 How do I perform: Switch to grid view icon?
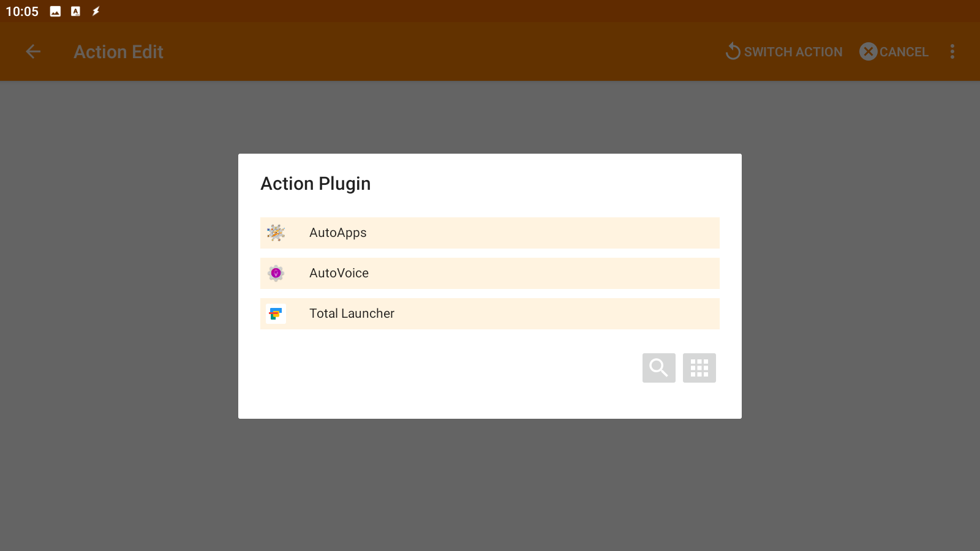[699, 368]
